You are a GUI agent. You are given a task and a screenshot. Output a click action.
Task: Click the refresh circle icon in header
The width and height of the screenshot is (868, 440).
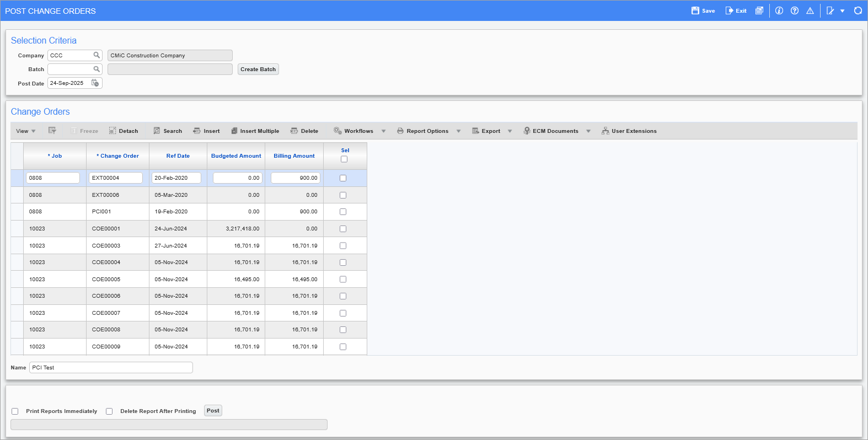point(858,10)
